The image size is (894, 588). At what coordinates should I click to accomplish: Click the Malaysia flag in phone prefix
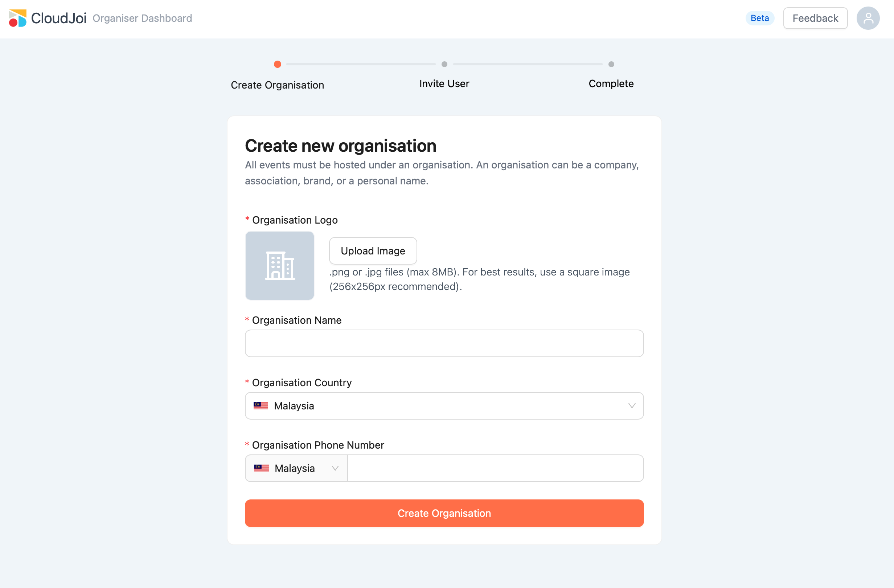click(x=262, y=468)
